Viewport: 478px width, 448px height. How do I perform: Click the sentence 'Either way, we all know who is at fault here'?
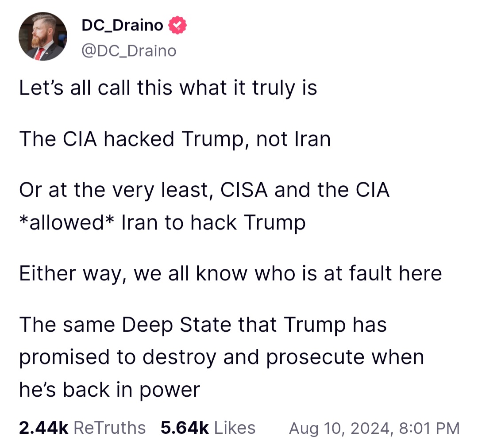tap(231, 273)
